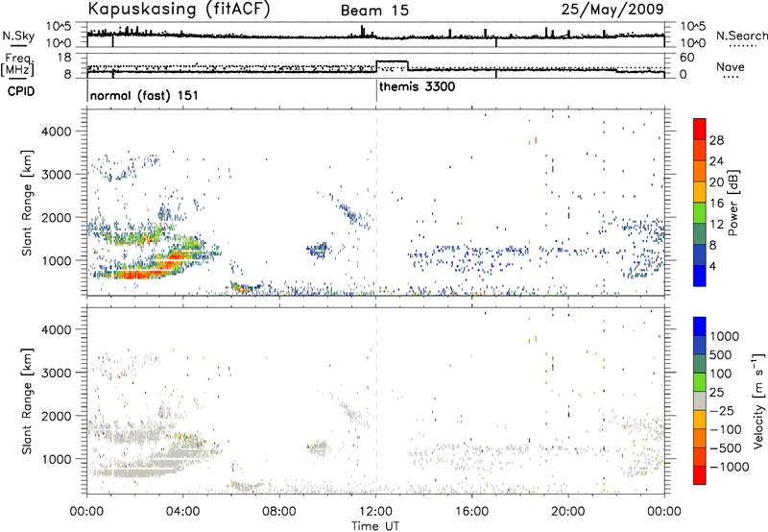Select the '100' velocity colorbar label
The image size is (768, 532).
pyautogui.click(x=721, y=374)
